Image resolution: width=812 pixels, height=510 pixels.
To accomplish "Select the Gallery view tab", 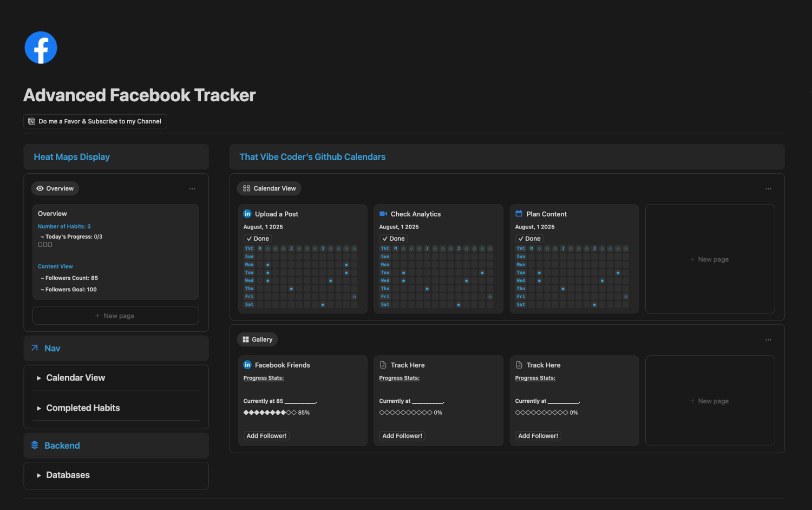I will tap(257, 339).
